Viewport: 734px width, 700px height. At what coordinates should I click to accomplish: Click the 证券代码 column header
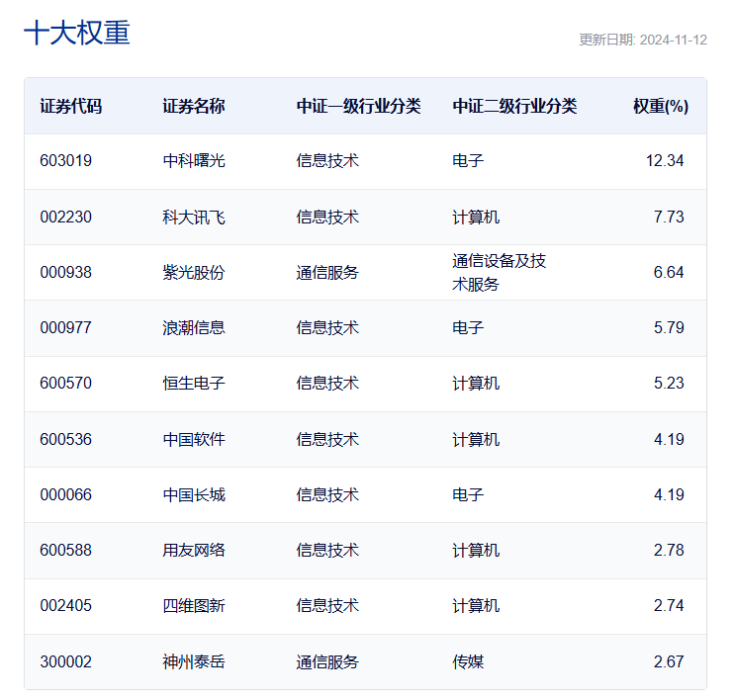tap(70, 106)
